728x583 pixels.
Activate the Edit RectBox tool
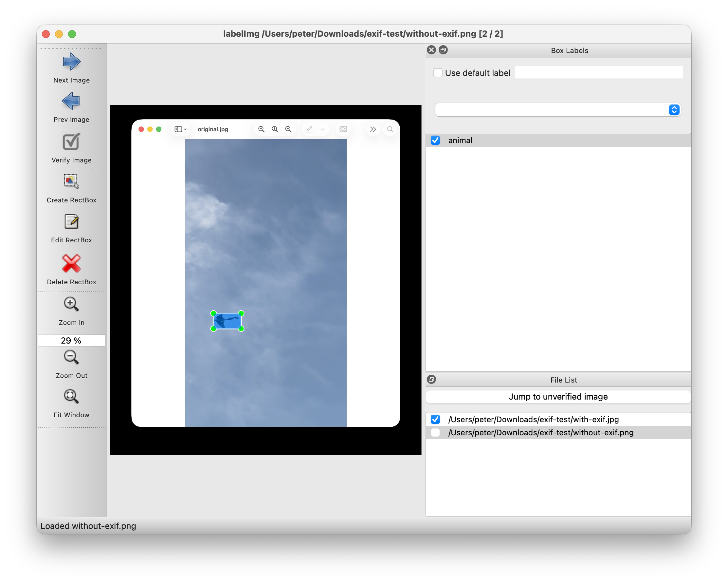pos(71,222)
